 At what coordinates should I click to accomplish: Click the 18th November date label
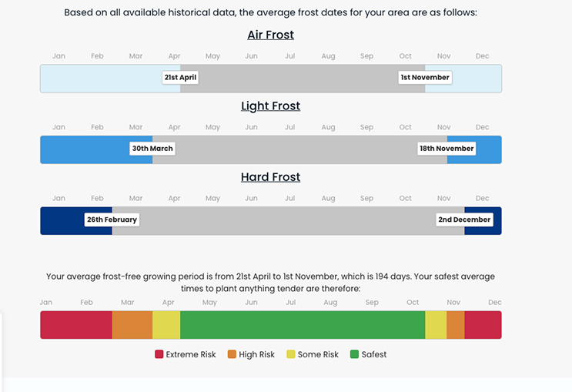click(447, 149)
